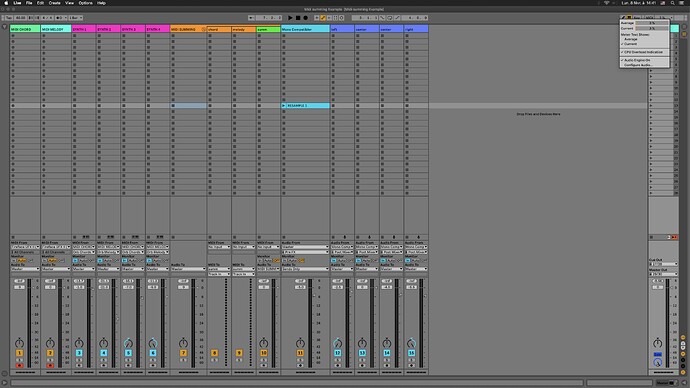This screenshot has height=388, width=690.
Task: Stop playback with the transport Stop button
Action: click(x=298, y=18)
